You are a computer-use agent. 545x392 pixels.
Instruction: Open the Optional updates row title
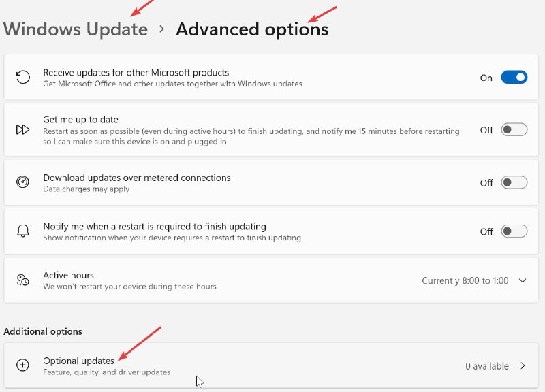click(78, 361)
